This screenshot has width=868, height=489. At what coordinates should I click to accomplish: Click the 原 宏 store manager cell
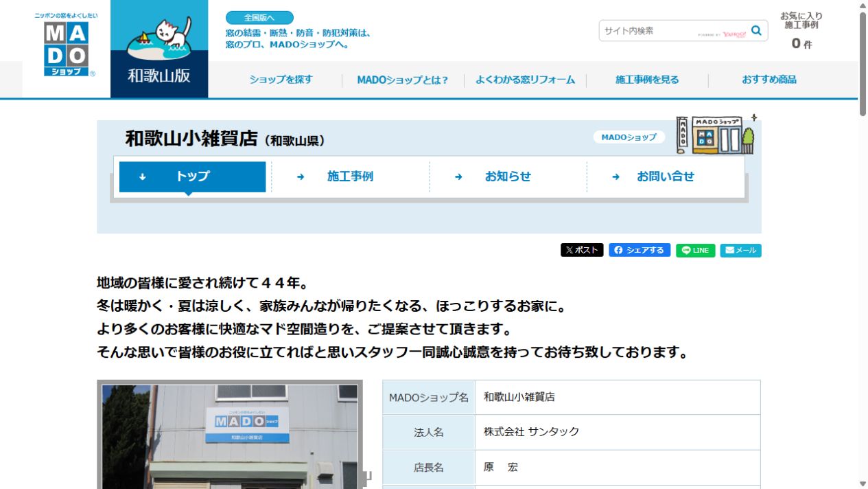click(618, 468)
